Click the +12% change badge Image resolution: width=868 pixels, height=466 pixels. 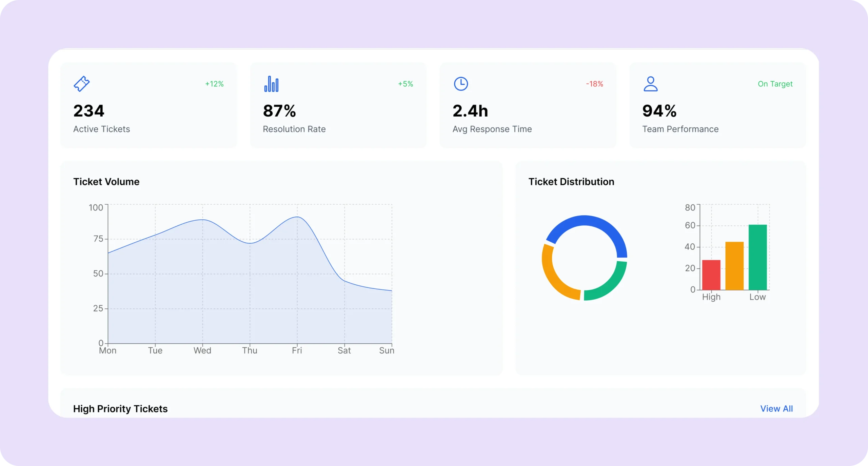[x=214, y=84]
